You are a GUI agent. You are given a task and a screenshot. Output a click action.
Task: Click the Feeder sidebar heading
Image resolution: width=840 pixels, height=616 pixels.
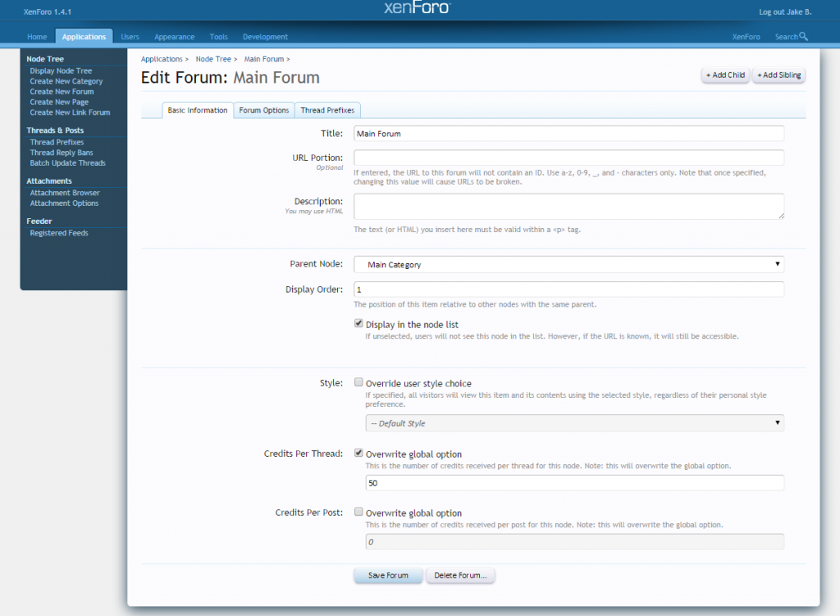(39, 221)
